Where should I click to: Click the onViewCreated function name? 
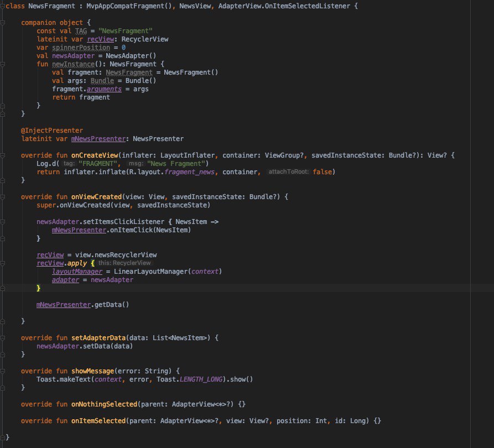click(x=96, y=197)
